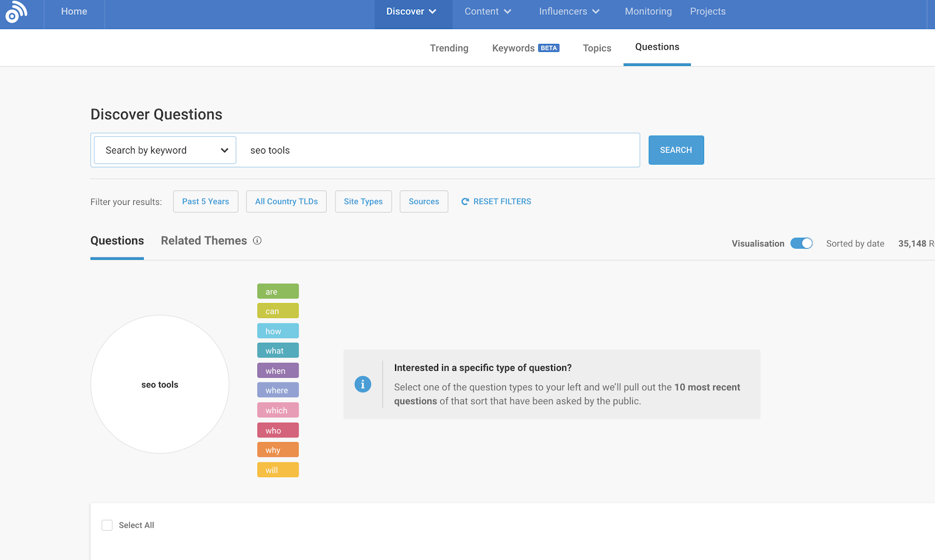Select the light blue 'how' question type
The width and height of the screenshot is (935, 560).
coord(278,331)
